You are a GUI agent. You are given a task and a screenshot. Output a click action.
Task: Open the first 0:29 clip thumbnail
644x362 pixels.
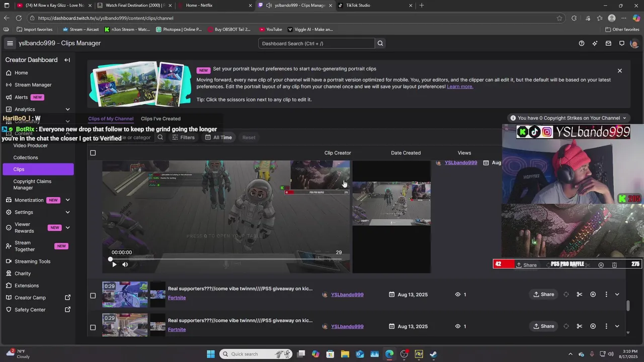pos(125,295)
